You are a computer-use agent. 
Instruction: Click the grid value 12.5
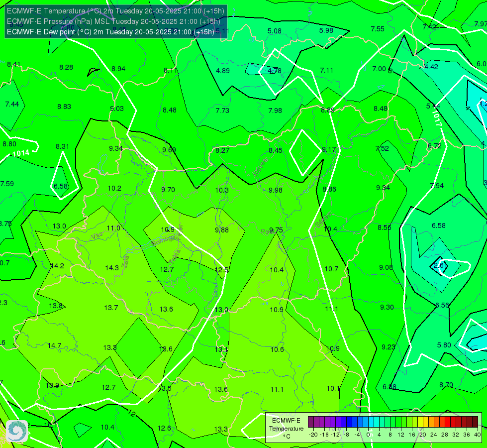point(222,269)
